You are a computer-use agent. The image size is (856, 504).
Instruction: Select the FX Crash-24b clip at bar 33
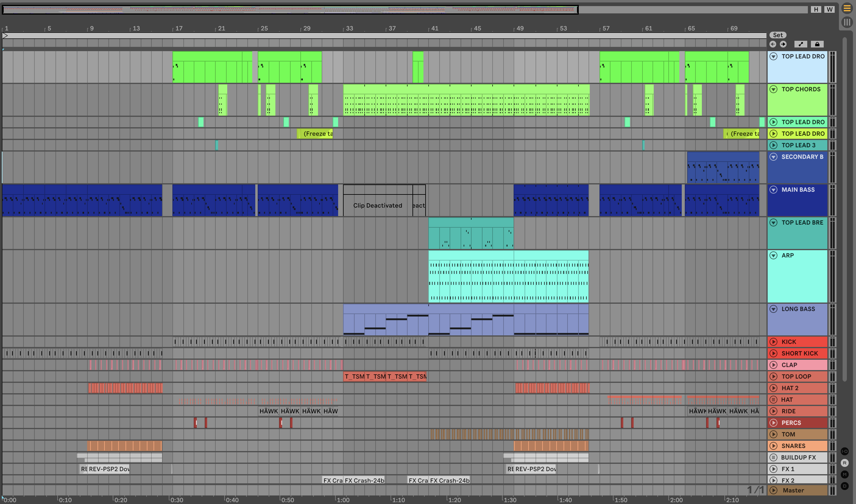(364, 480)
